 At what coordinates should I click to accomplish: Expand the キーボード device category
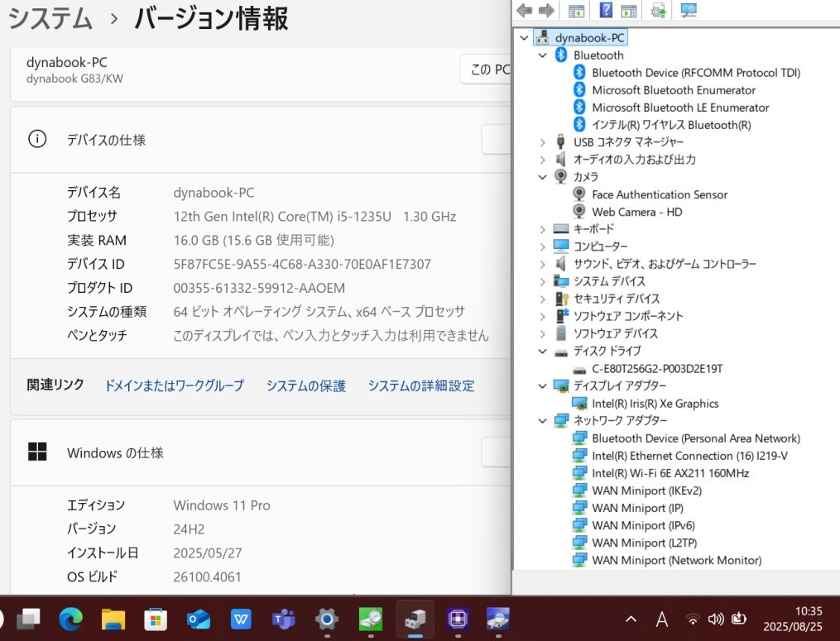[543, 229]
